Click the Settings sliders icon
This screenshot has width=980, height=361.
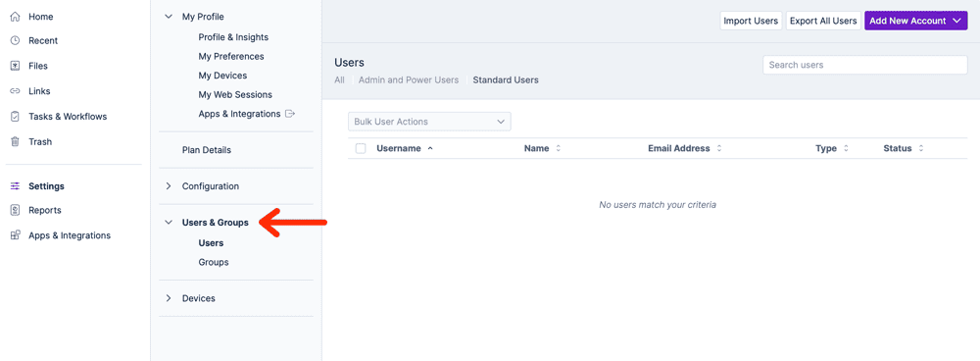pyautogui.click(x=16, y=185)
